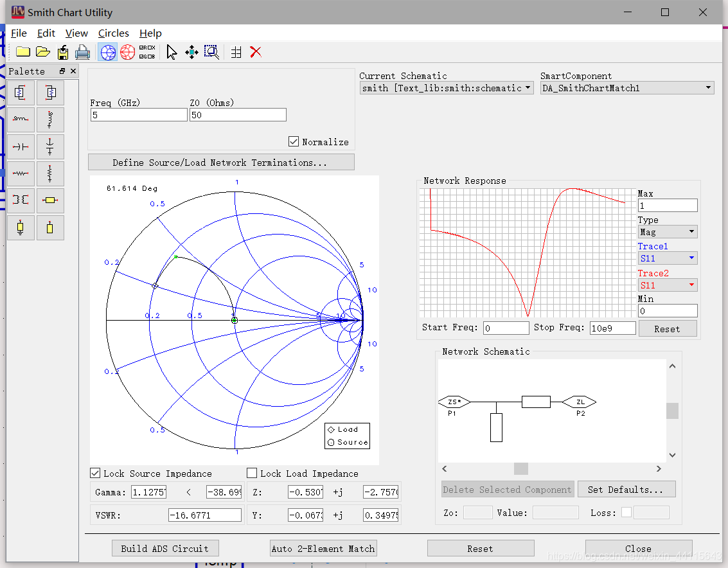
Task: Click the open folder toolbar icon
Action: tap(42, 52)
